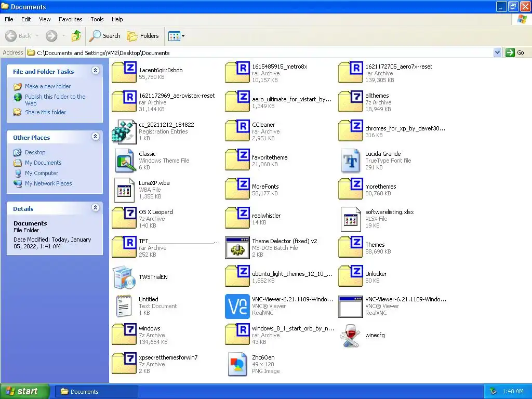Screen dimensions: 532x399
Task: Go to My Documents link
Action: click(43, 163)
